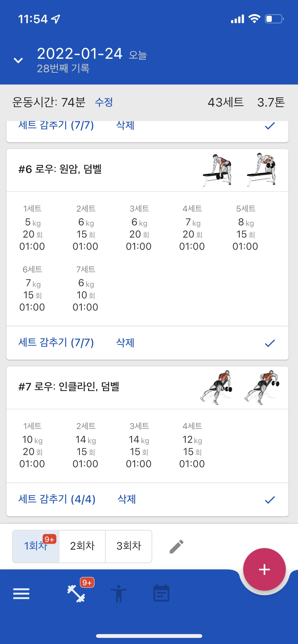This screenshot has height=644, width=298.
Task: Click 삭제 to delete exercise #7
Action: [x=127, y=499]
